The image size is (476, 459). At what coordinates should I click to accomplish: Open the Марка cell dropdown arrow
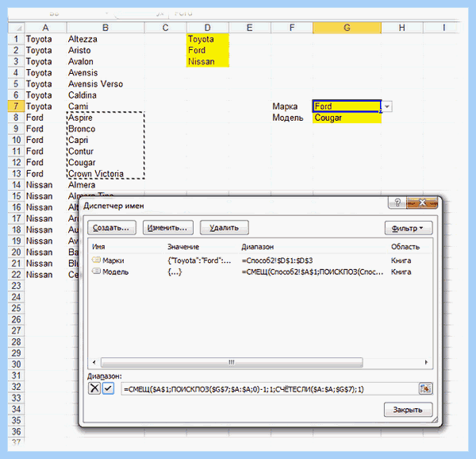pyautogui.click(x=387, y=106)
